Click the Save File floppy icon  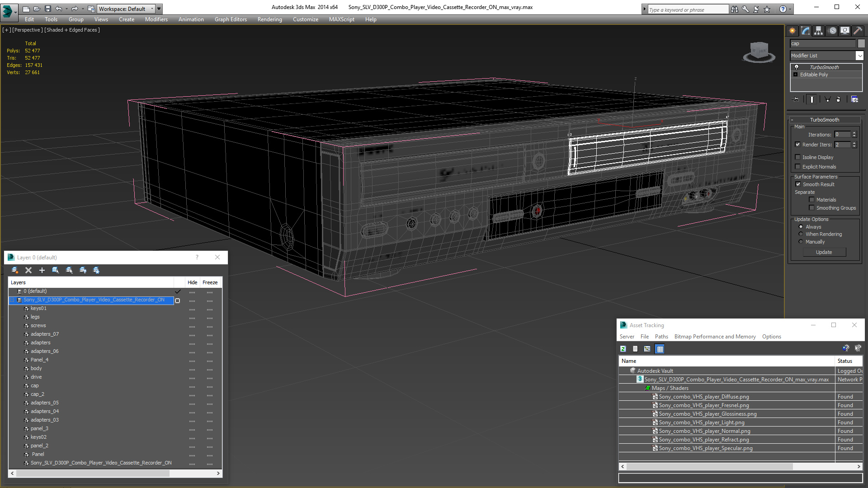[x=47, y=9]
